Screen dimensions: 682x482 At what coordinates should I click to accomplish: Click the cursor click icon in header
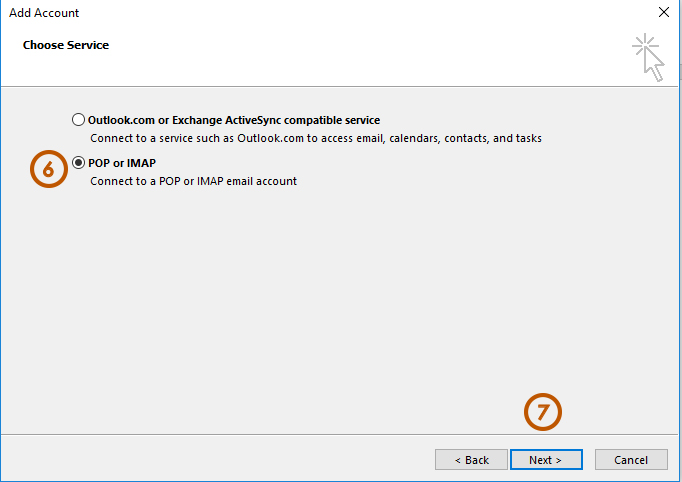click(650, 57)
